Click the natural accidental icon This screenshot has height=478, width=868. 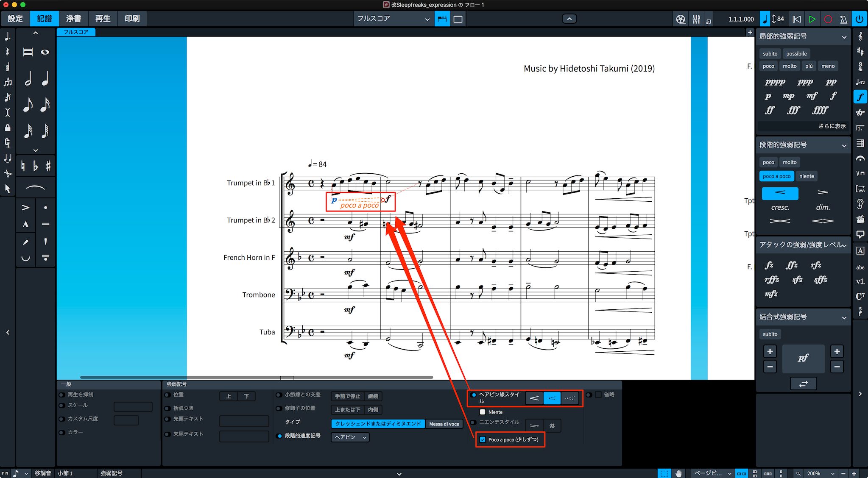coord(23,166)
